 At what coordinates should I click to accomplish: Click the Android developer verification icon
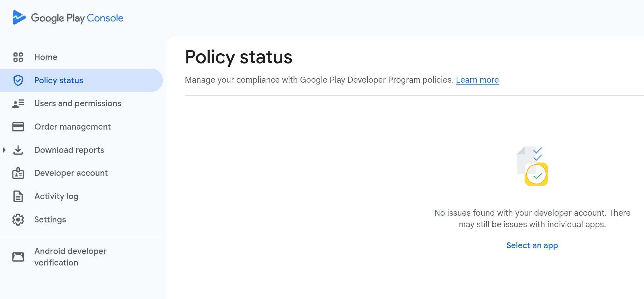(x=18, y=257)
